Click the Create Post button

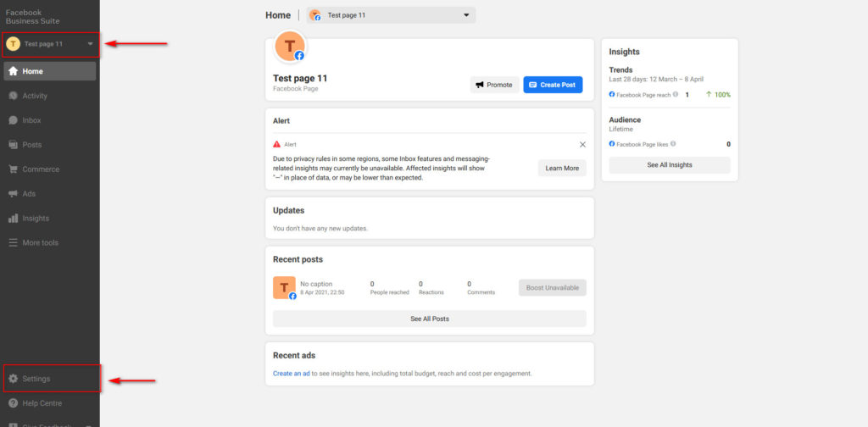point(553,85)
